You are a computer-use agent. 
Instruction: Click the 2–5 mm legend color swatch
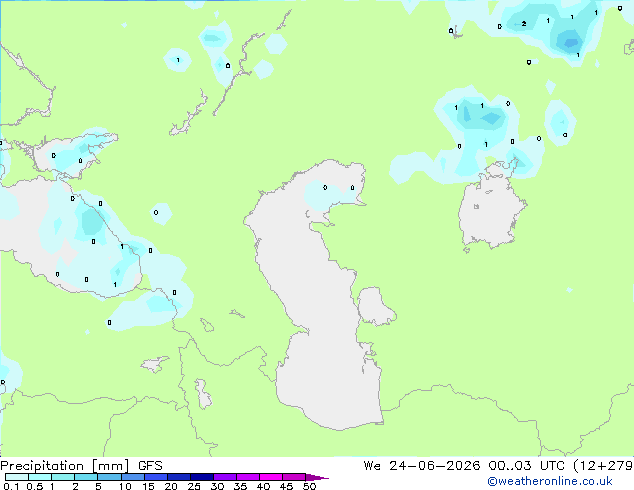[x=86, y=477]
